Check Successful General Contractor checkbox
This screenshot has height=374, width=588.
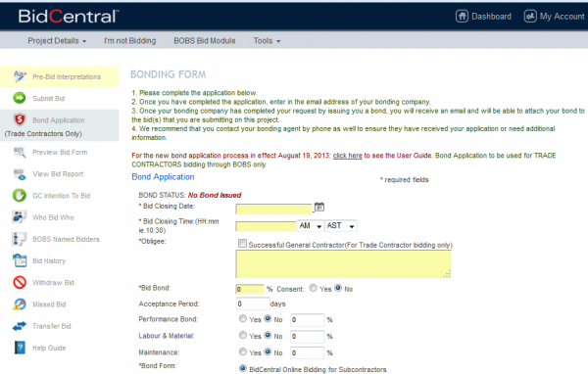coord(242,244)
